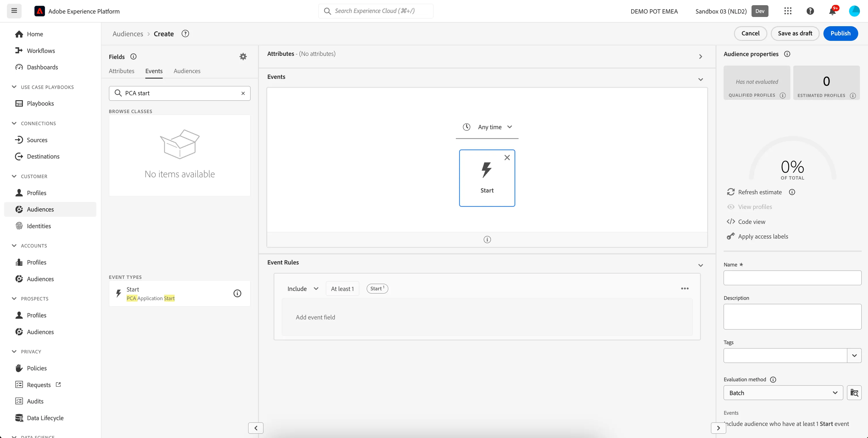Viewport: 868px width, 438px height.
Task: Collapse the left Fields panel arrow
Action: click(x=256, y=428)
